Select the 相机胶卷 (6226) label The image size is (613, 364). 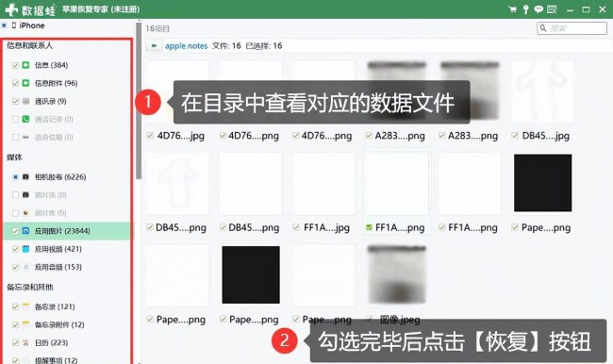click(x=60, y=176)
